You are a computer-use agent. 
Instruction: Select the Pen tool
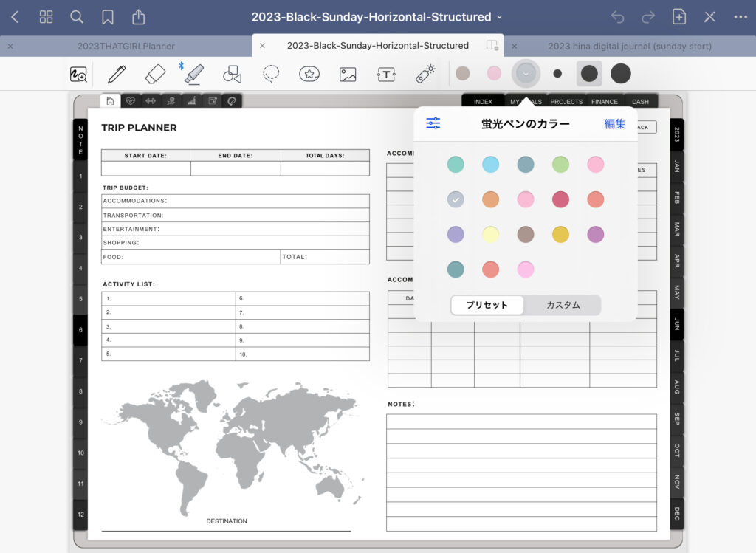(x=117, y=74)
